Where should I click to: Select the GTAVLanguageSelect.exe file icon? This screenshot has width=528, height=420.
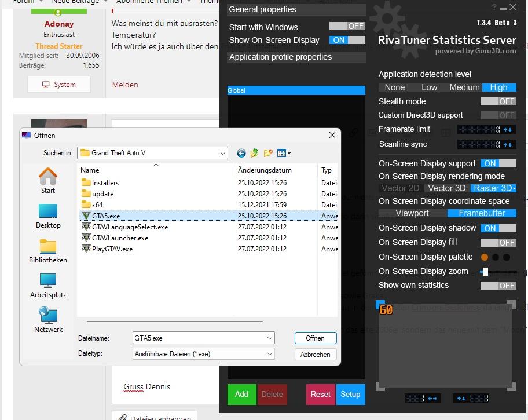[86, 227]
